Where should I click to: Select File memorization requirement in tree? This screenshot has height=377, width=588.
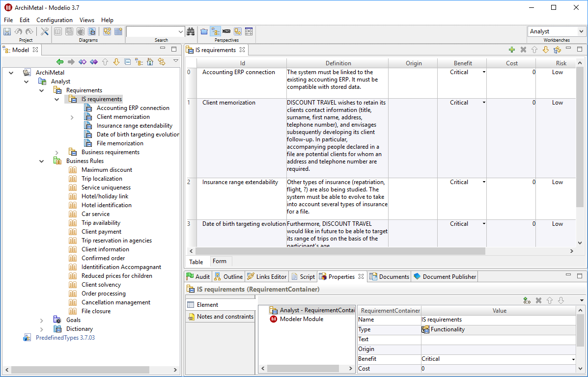(120, 143)
